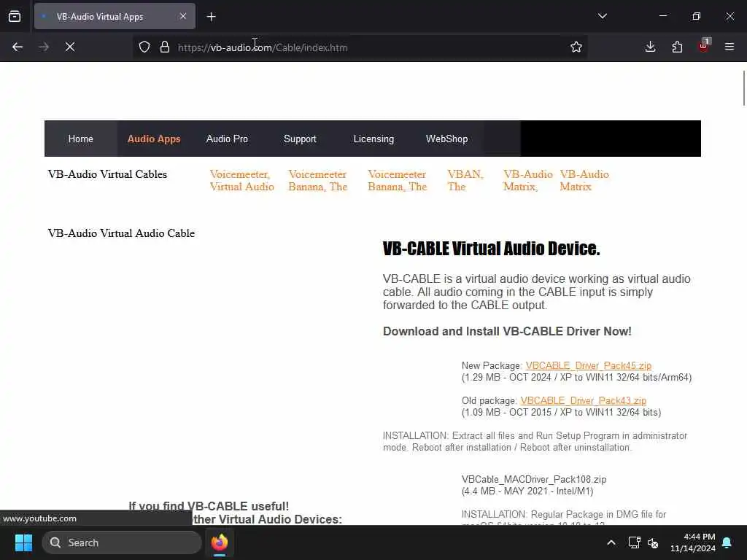Open clock and date 4:44 PM
Viewport: 747px width, 560px height.
693,542
